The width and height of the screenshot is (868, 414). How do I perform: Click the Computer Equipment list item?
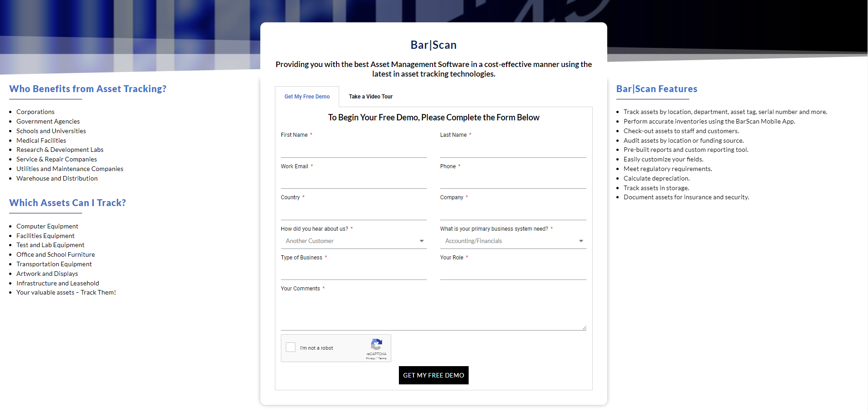tap(47, 226)
